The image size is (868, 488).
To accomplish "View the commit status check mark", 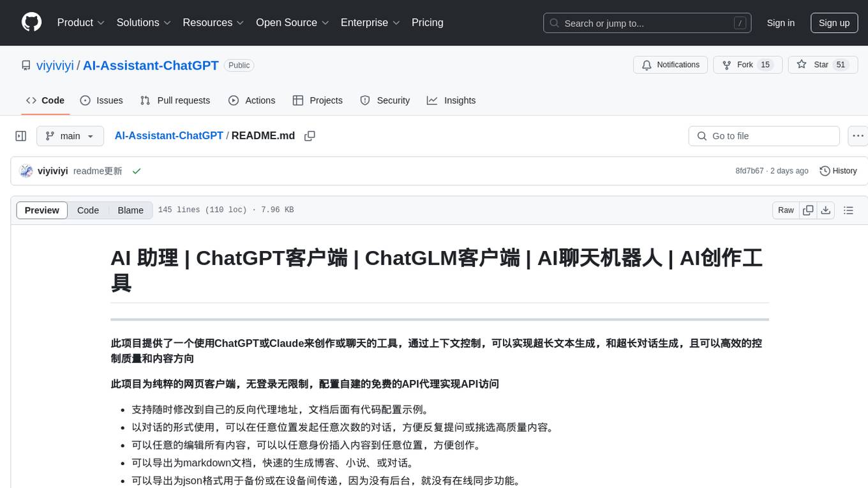I will tap(136, 171).
